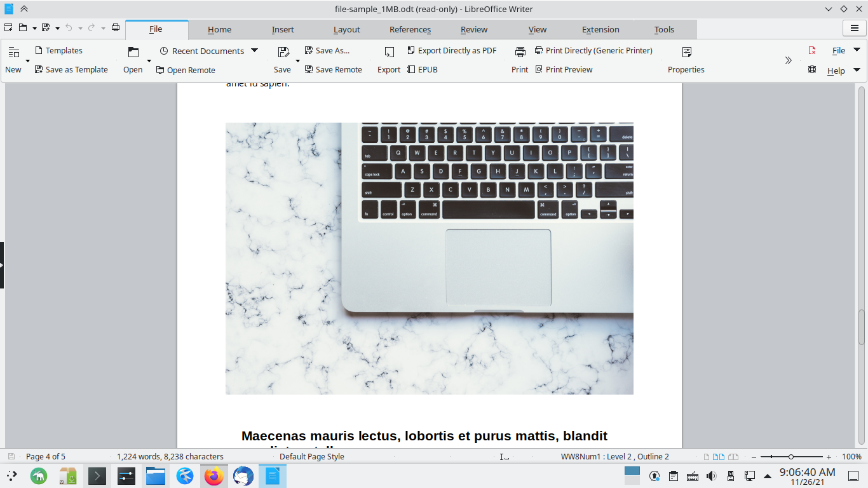The height and width of the screenshot is (488, 868).
Task: Click the LibreOffice Writer task on the taskbar
Action: (x=273, y=475)
